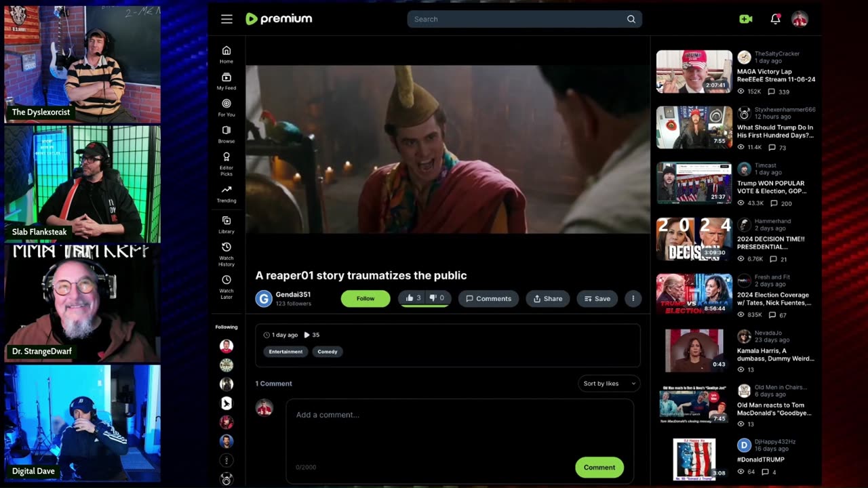Viewport: 868px width, 488px height.
Task: Open first followed channel avatar in sidebar
Action: click(226, 346)
